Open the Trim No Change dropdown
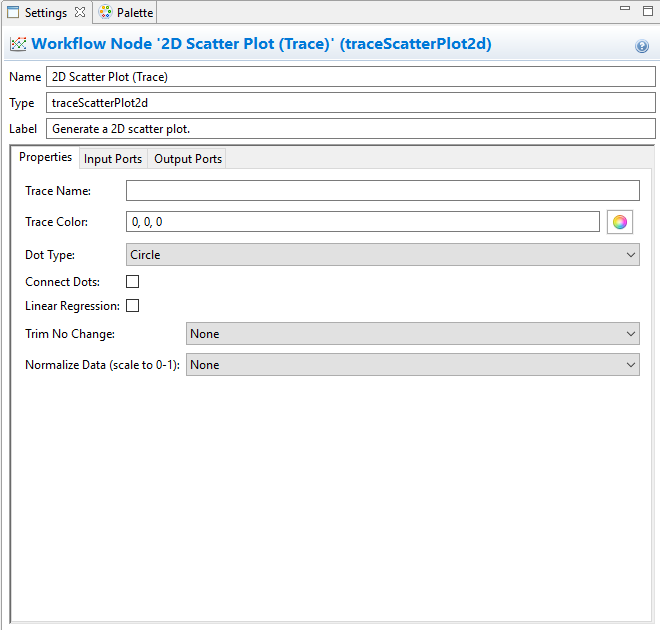The image size is (660, 630). tap(412, 334)
